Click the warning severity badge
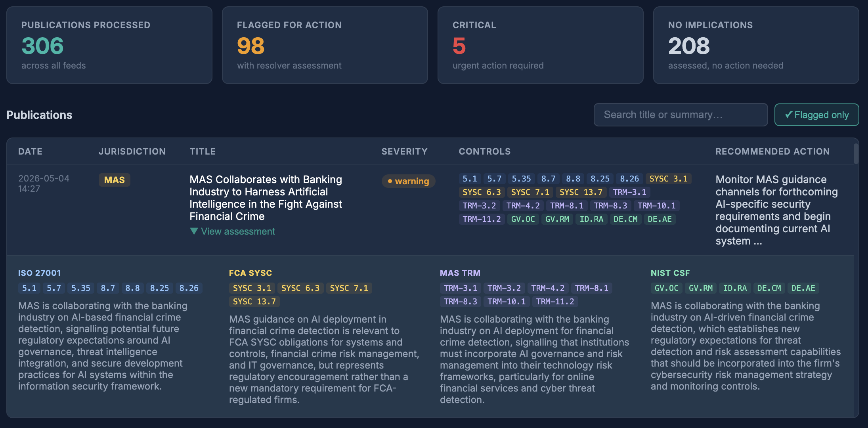 click(408, 181)
